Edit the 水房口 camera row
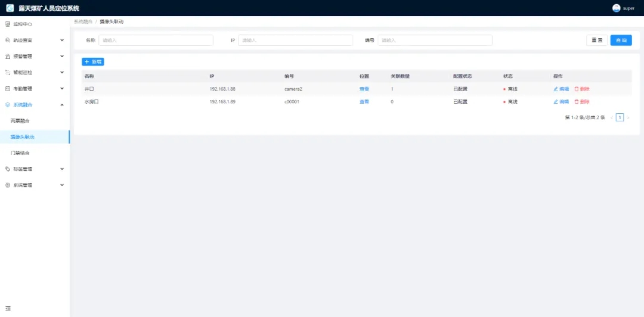This screenshot has width=644, height=317. coord(561,101)
